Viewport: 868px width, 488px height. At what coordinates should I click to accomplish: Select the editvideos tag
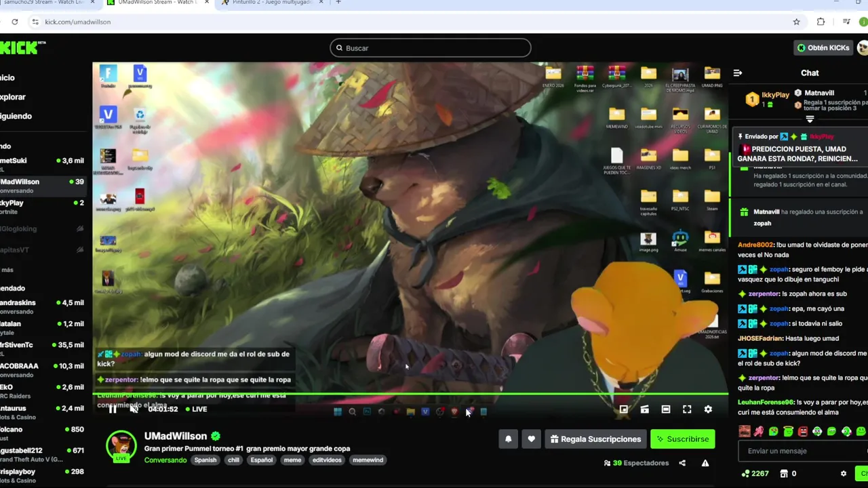point(327,460)
